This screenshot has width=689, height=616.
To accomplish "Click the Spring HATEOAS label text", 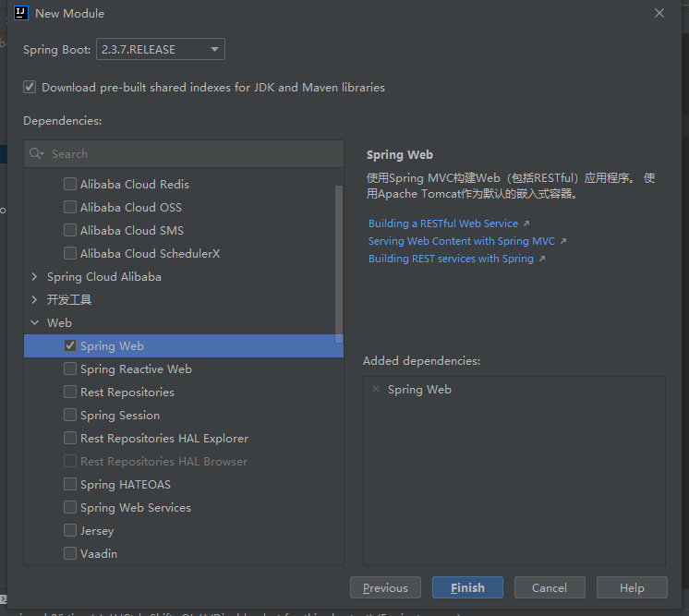I will click(x=126, y=485).
